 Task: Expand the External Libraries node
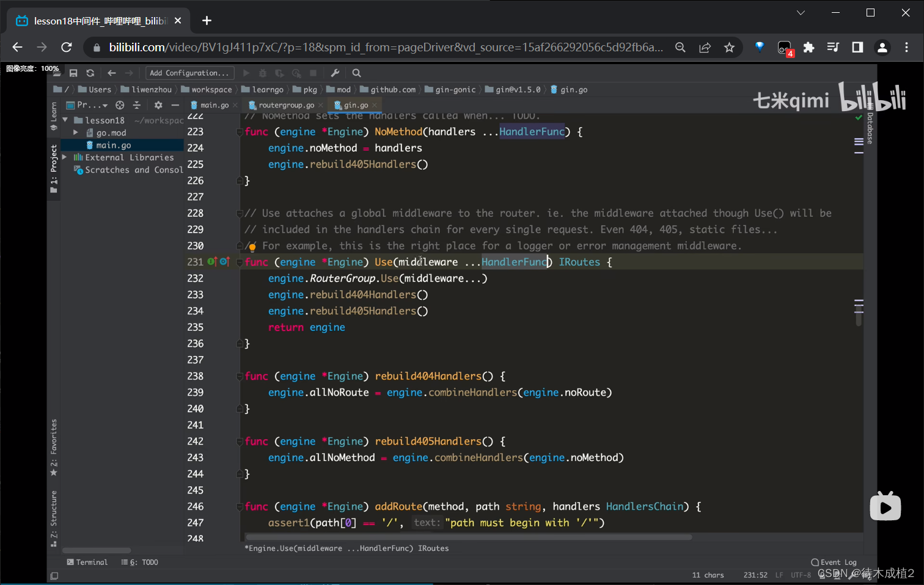point(65,158)
